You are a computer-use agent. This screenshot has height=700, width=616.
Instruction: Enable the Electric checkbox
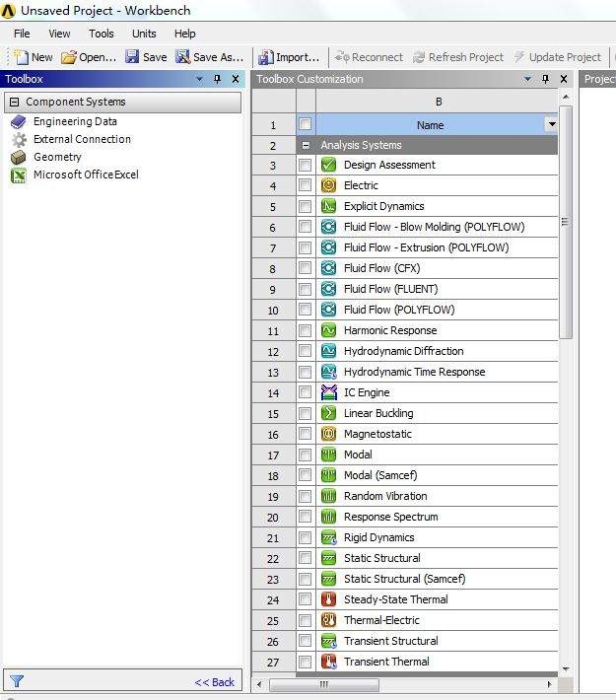click(306, 185)
